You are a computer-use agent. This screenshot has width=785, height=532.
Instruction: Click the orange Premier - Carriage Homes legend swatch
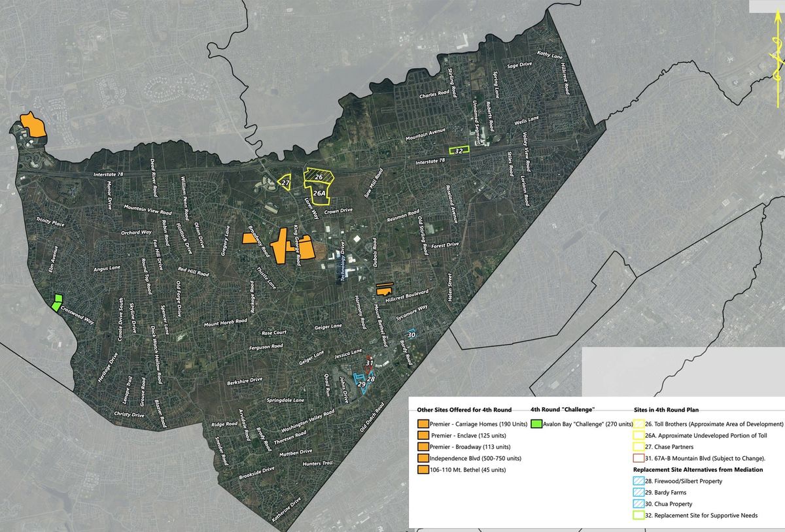tap(423, 424)
